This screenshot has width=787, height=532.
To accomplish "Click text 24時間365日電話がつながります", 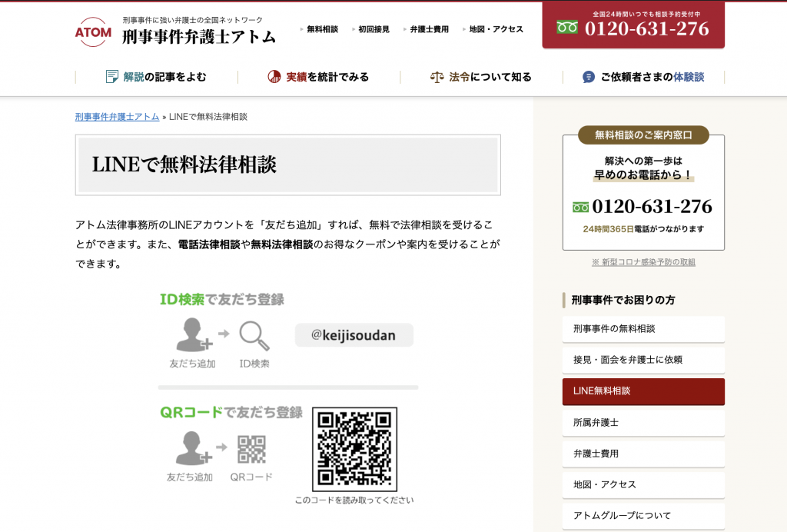I will [x=643, y=229].
